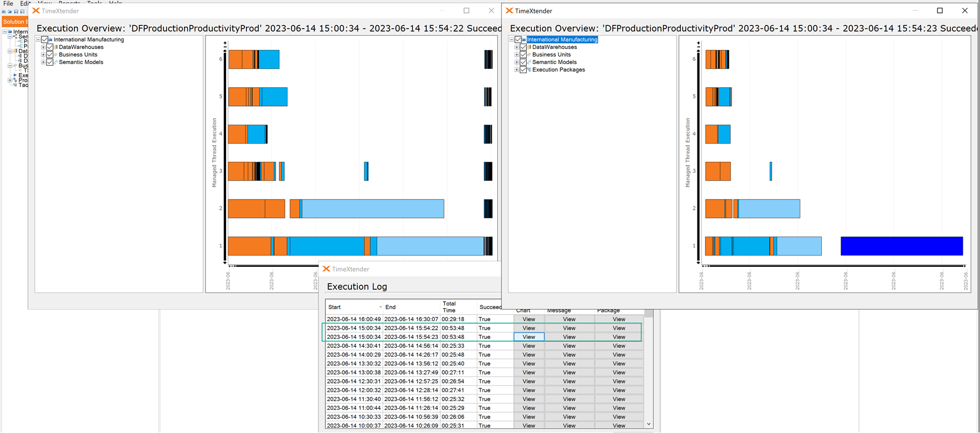Expand Business Units node in left overview tree
This screenshot has width=980, height=433.
(43, 54)
